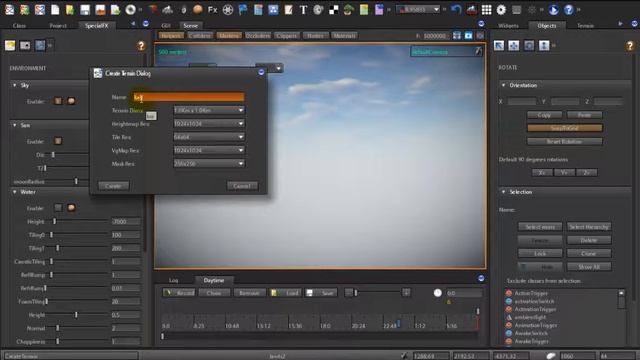640x360 pixels.
Task: Click Create in the Create Terrain dialog
Action: pyautogui.click(x=113, y=186)
